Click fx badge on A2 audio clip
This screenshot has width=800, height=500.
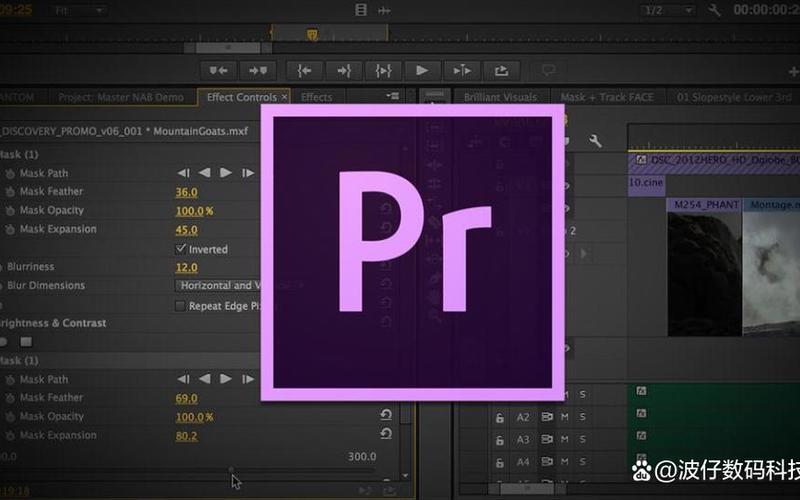(641, 413)
